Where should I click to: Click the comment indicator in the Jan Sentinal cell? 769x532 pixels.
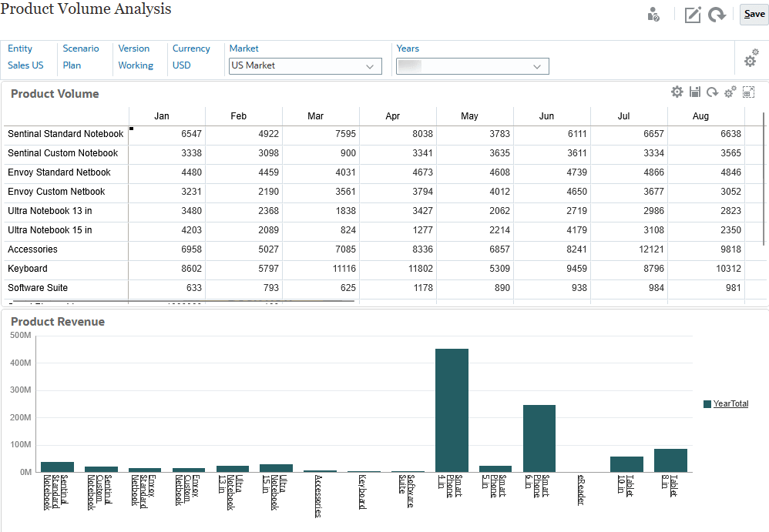click(133, 129)
